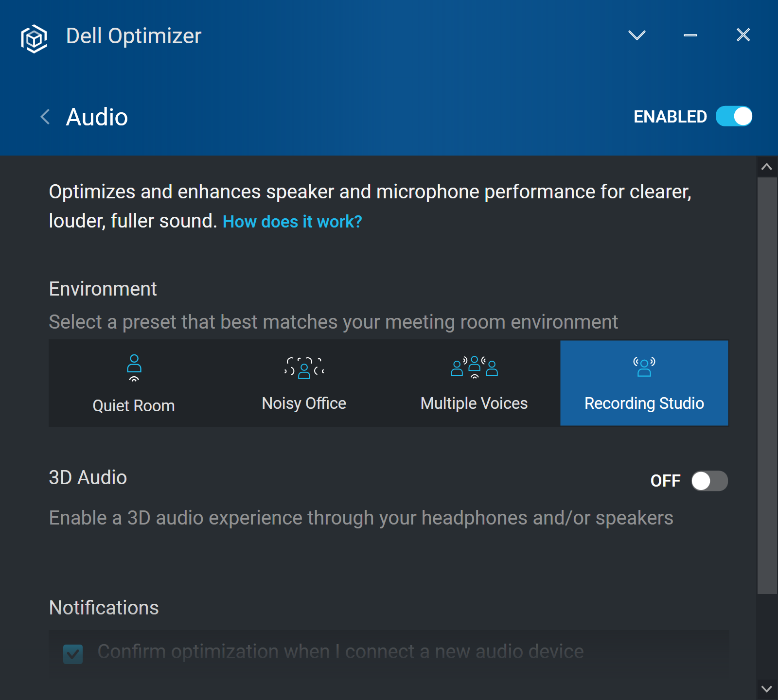Click the Noisy Office preset icon

pos(304,368)
